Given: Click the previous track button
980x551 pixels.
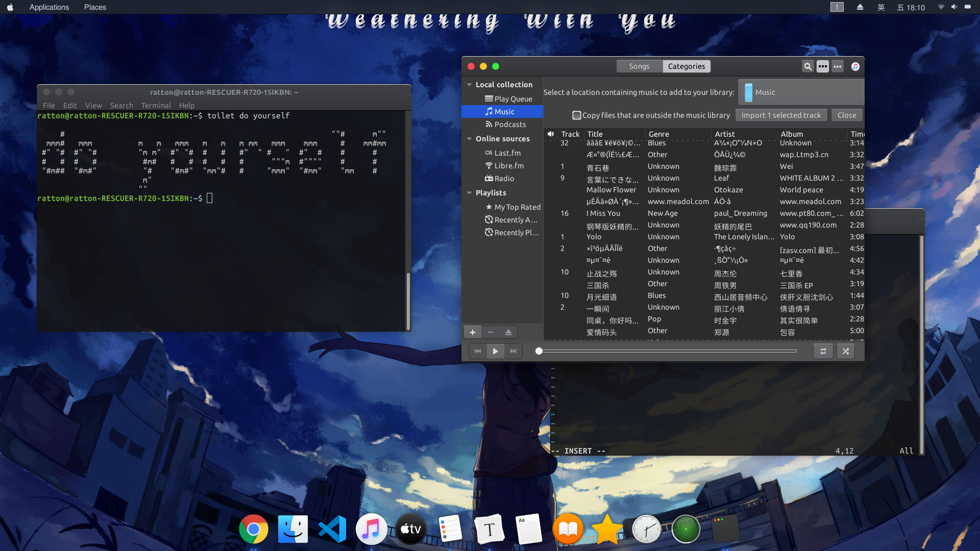Looking at the screenshot, I should [478, 350].
